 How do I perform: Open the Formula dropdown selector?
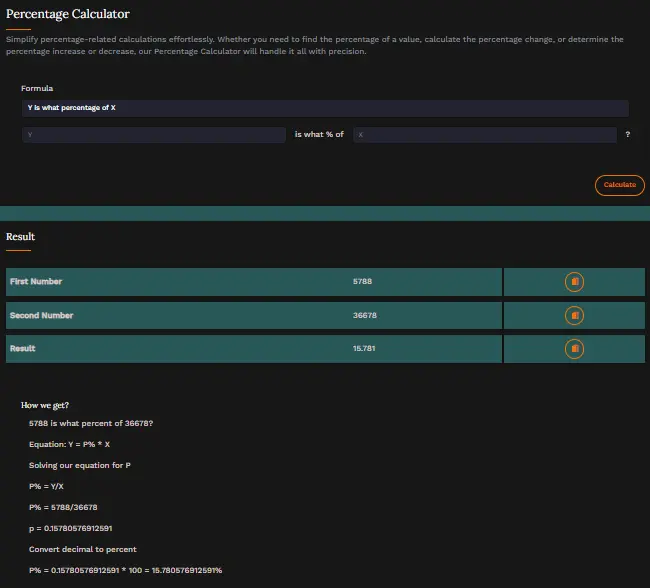325,108
